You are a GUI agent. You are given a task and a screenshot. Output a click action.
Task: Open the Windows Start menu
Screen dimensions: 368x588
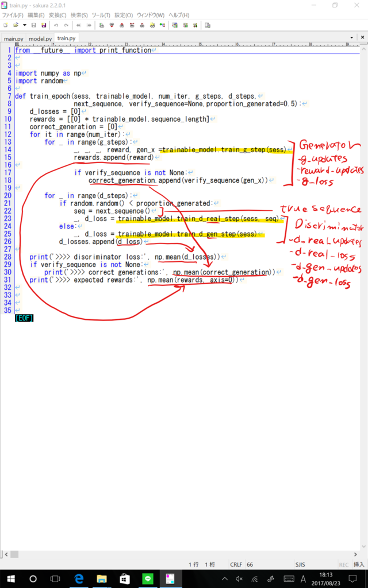(10, 579)
